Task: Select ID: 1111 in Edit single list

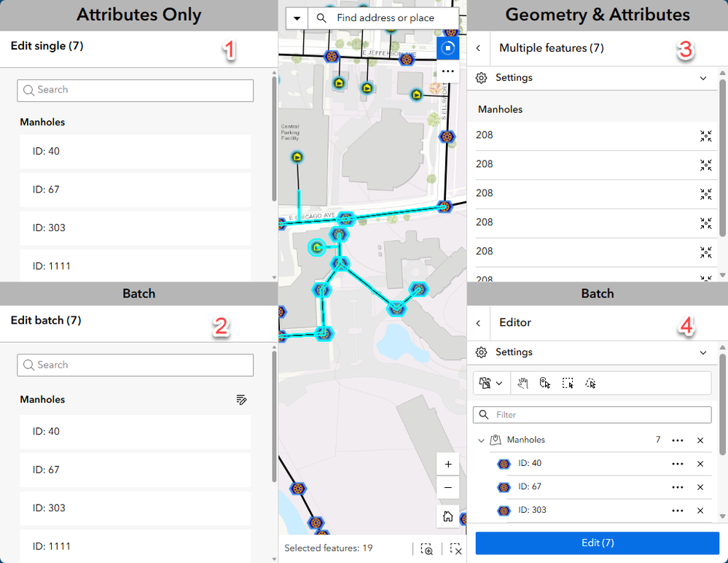Action: (x=135, y=265)
